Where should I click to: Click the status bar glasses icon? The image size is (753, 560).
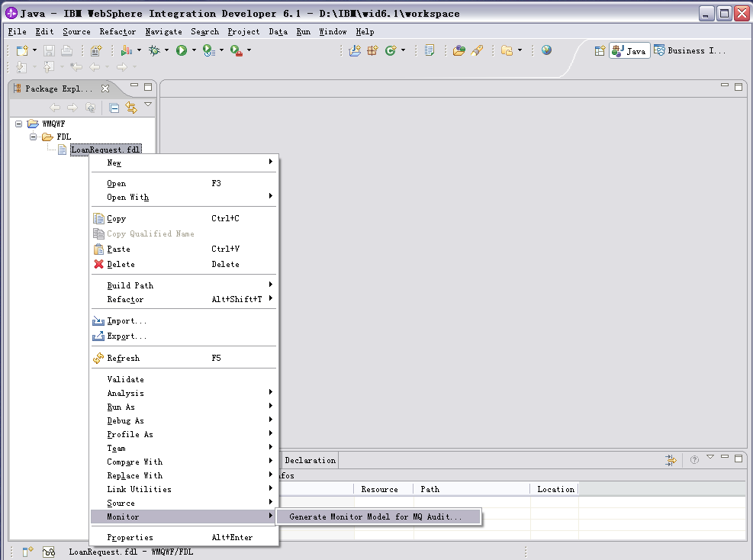49,552
